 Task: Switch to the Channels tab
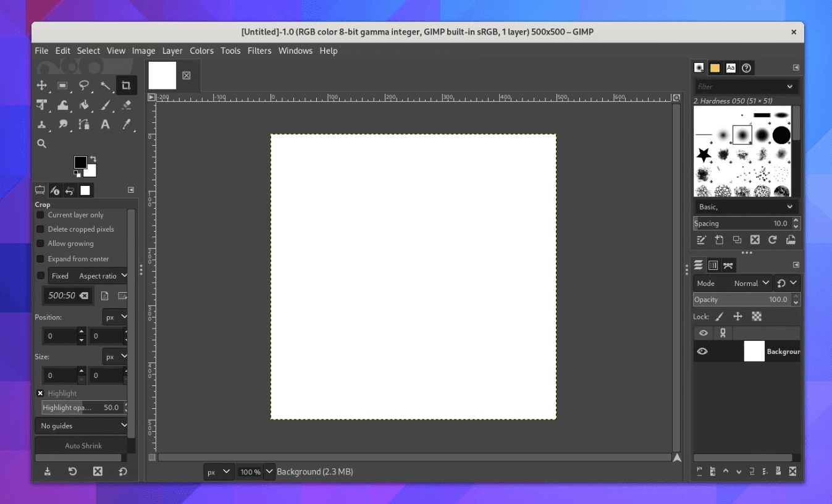tap(713, 264)
